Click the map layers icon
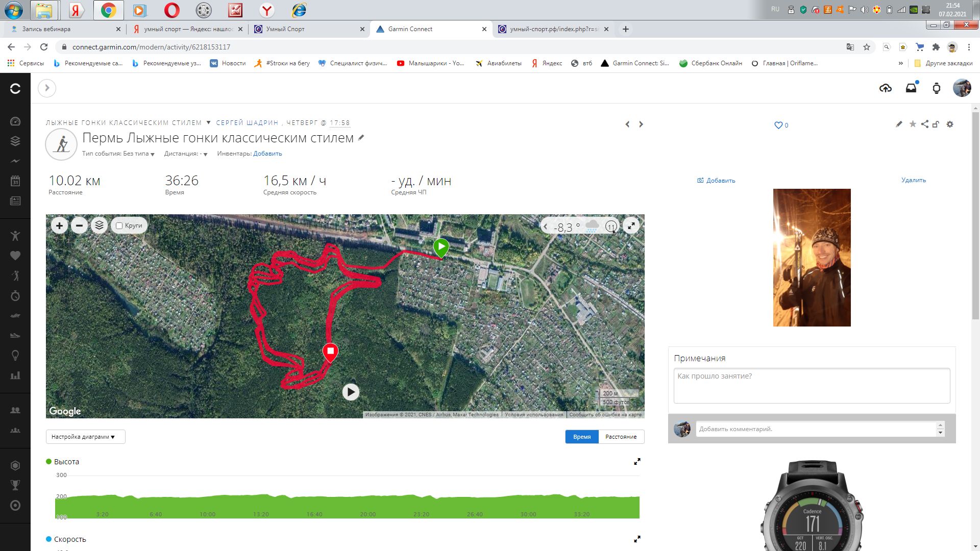 click(99, 226)
